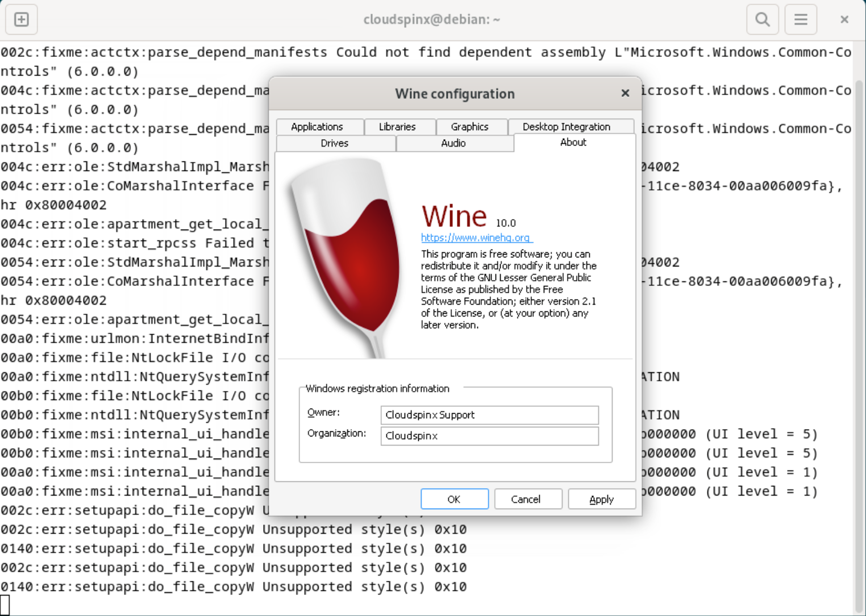Click the Wine glass logo image
The height and width of the screenshot is (616, 866).
point(347,256)
